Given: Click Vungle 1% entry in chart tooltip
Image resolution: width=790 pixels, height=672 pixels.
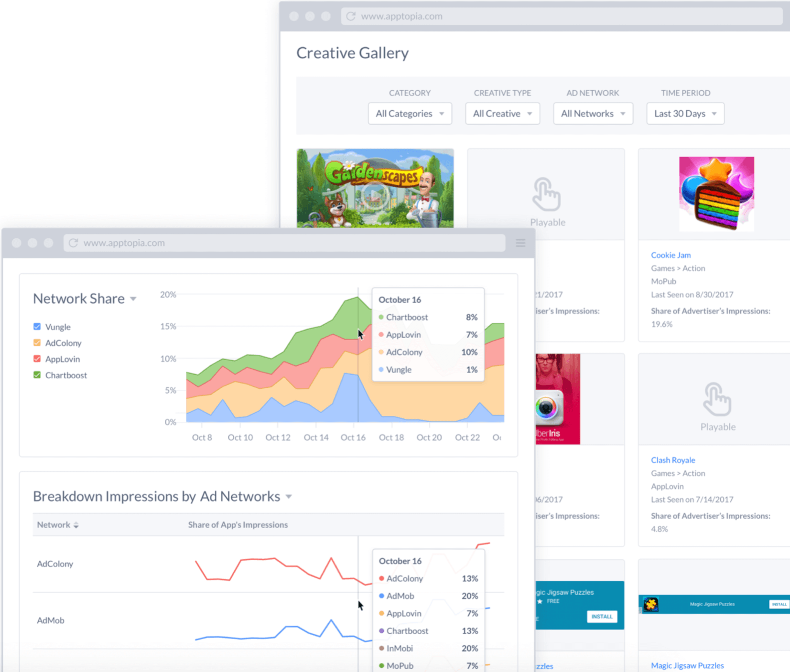Looking at the screenshot, I should click(428, 370).
